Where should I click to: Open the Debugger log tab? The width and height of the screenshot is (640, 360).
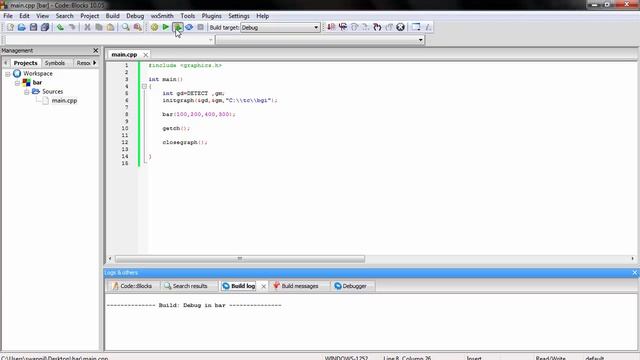click(351, 286)
